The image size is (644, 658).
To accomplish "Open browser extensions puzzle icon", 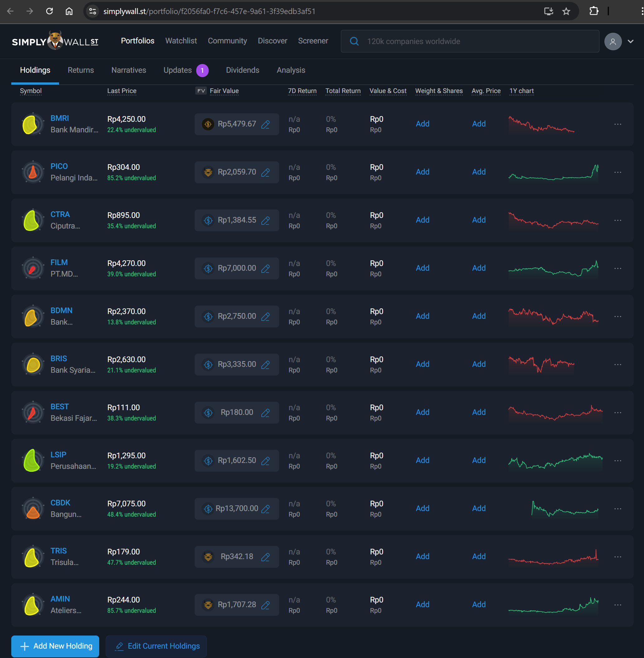I will tap(593, 11).
